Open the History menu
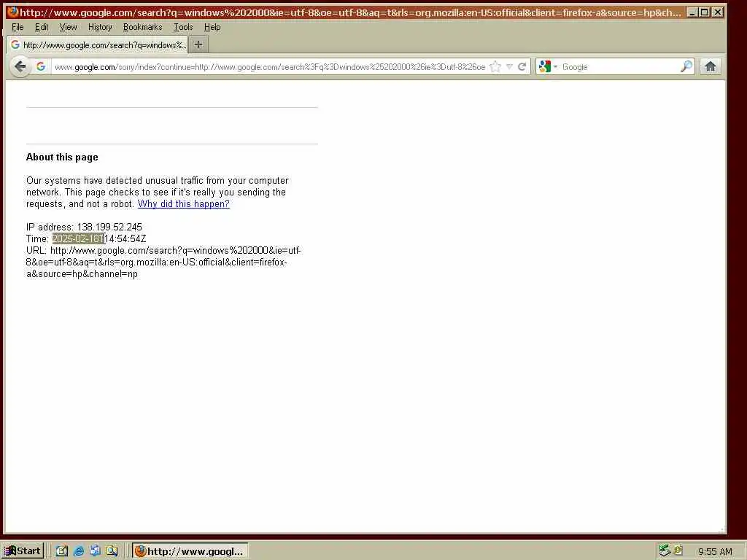Image resolution: width=747 pixels, height=560 pixels. (x=100, y=27)
